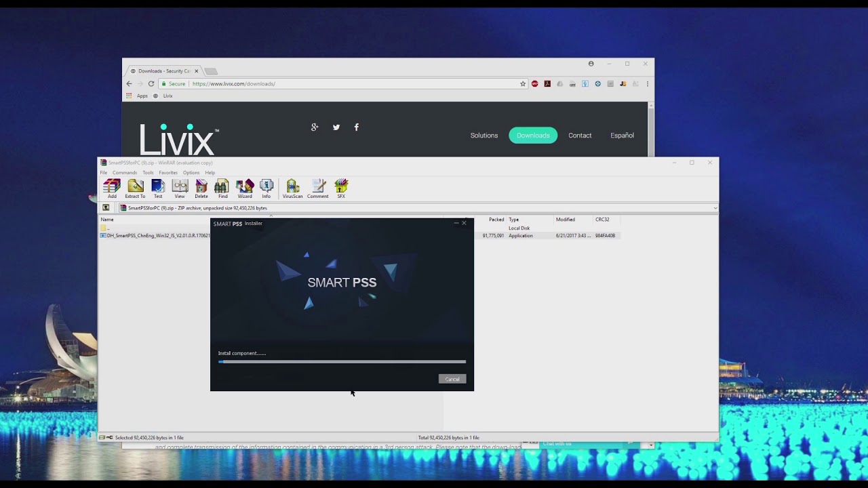Click the SFX toolbar icon
Viewport: 868px width, 488px height.
point(341,188)
